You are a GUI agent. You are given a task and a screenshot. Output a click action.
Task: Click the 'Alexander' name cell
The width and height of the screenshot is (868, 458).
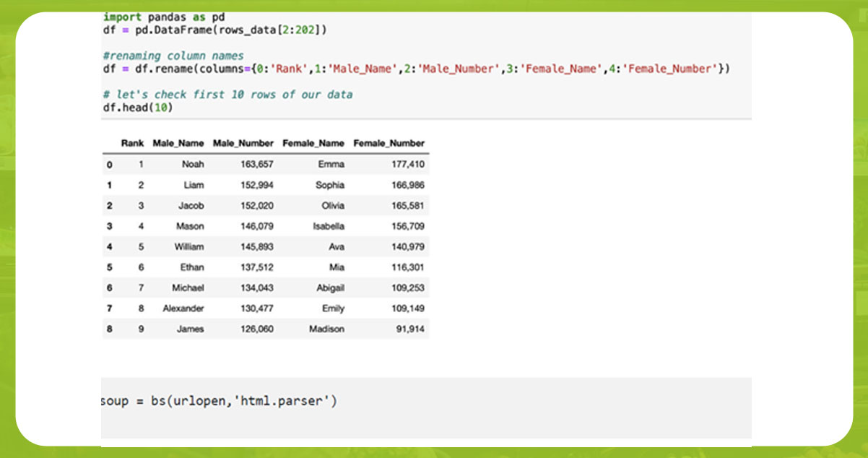[x=183, y=308]
